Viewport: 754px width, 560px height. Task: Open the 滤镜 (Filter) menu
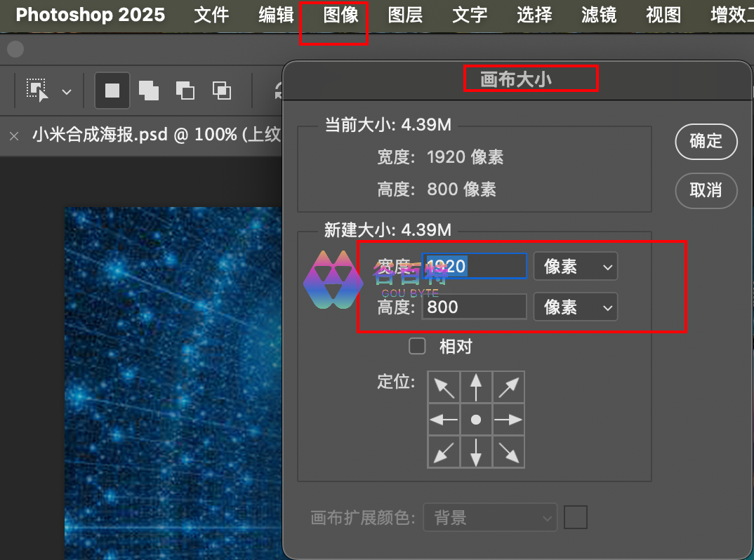pos(599,15)
